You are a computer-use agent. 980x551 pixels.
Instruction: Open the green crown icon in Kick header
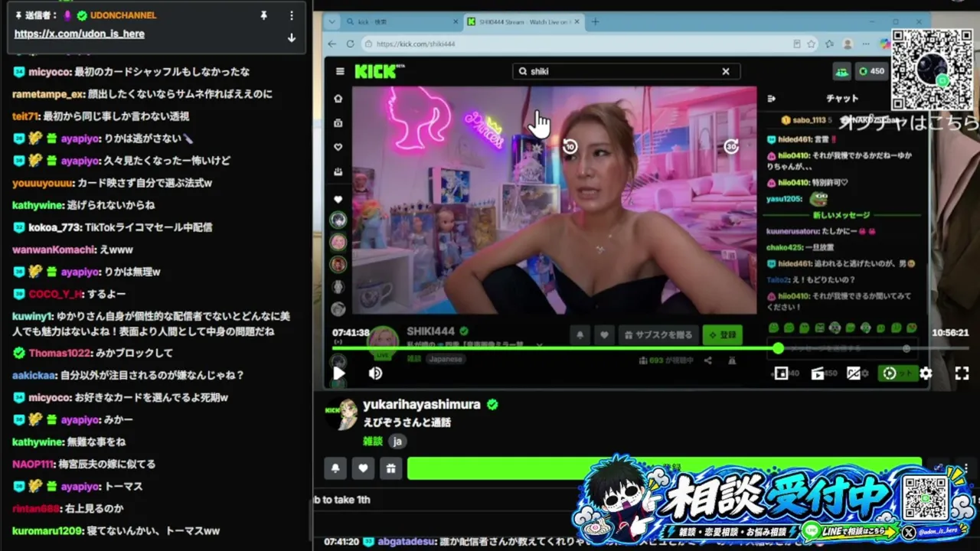tap(841, 71)
